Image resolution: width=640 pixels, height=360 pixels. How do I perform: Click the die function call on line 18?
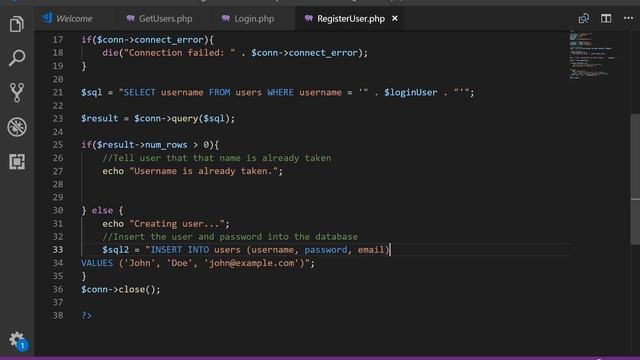pos(110,53)
